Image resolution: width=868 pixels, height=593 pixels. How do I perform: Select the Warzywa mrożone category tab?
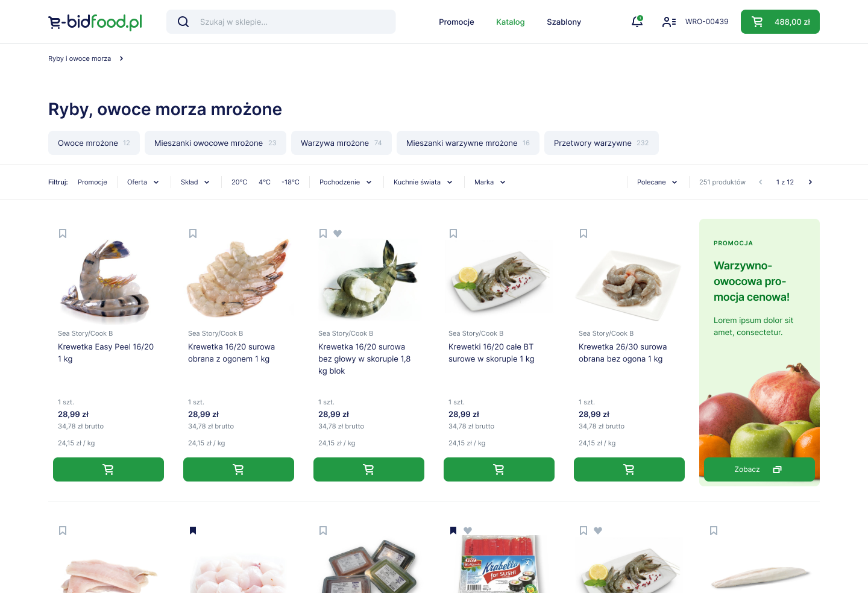coord(341,143)
